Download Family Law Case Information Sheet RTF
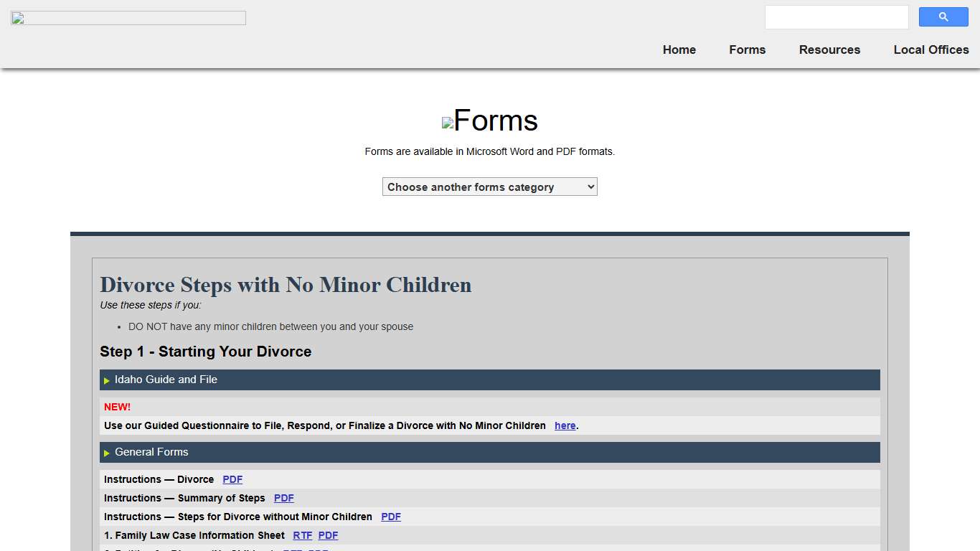 click(302, 535)
